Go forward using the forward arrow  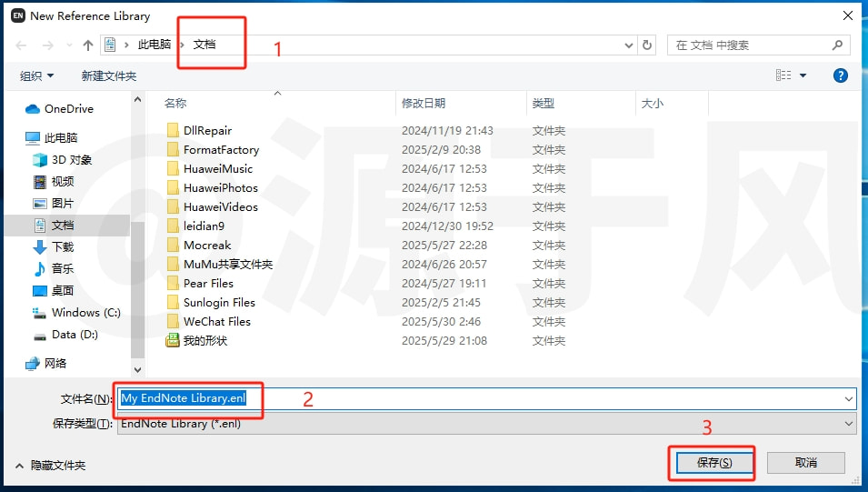pos(48,45)
